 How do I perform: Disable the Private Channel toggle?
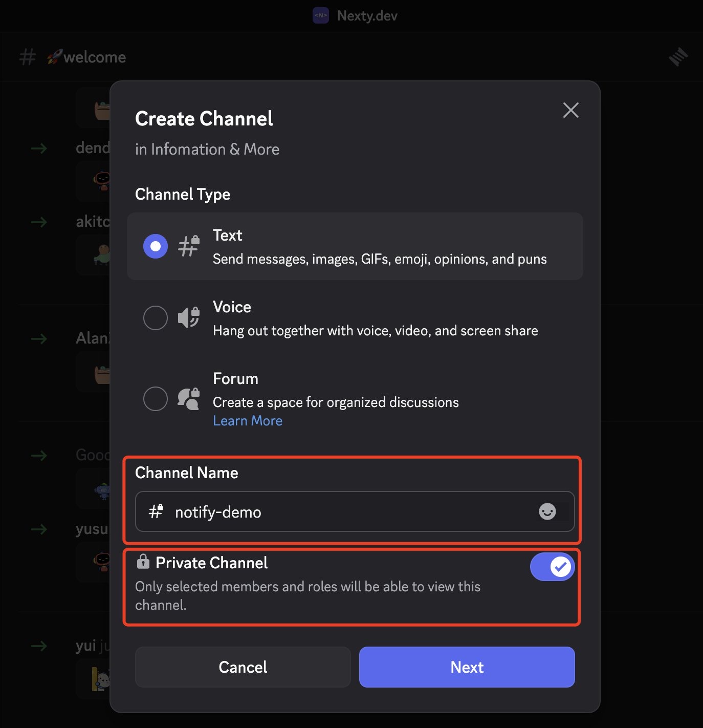(x=552, y=567)
